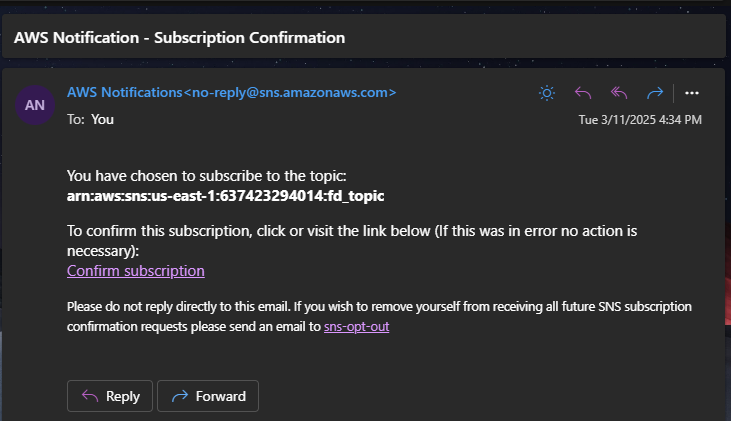Image resolution: width=731 pixels, height=421 pixels.
Task: Open the Confirm subscription link
Action: pos(136,271)
